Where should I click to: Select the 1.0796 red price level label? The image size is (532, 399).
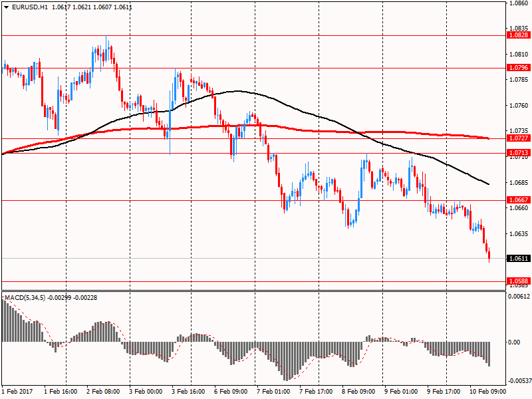click(x=518, y=68)
